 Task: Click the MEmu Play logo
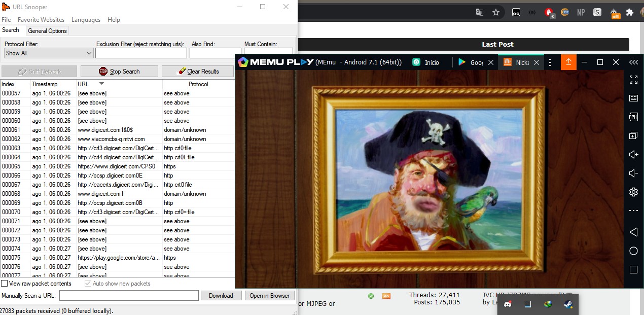(275, 62)
